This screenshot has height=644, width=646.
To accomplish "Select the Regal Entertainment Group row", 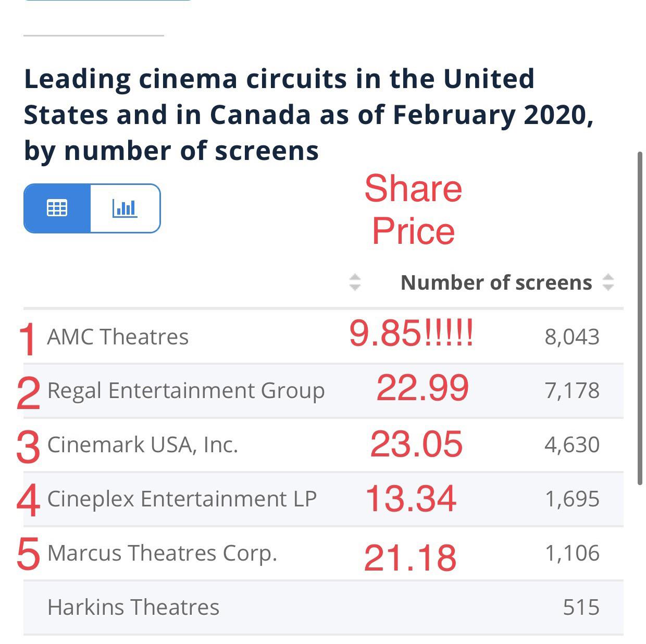I will point(185,391).
